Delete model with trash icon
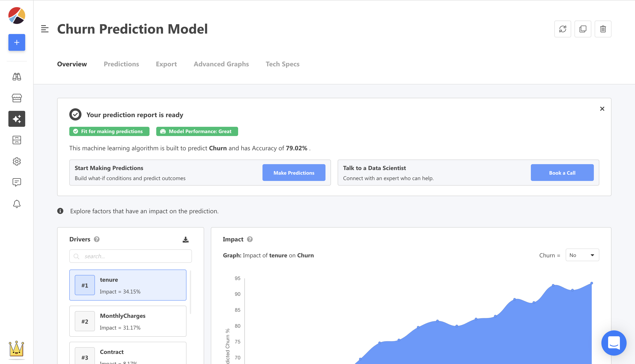Screen dimensions: 635x364 [x=603, y=29]
